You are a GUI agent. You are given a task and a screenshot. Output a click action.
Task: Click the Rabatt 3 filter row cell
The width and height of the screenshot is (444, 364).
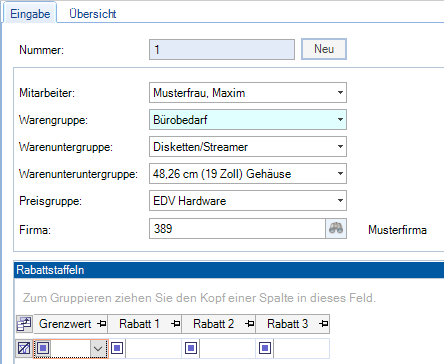click(293, 349)
